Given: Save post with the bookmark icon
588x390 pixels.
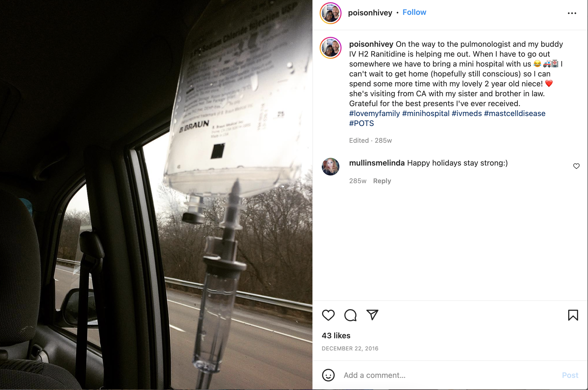Looking at the screenshot, I should pos(573,315).
